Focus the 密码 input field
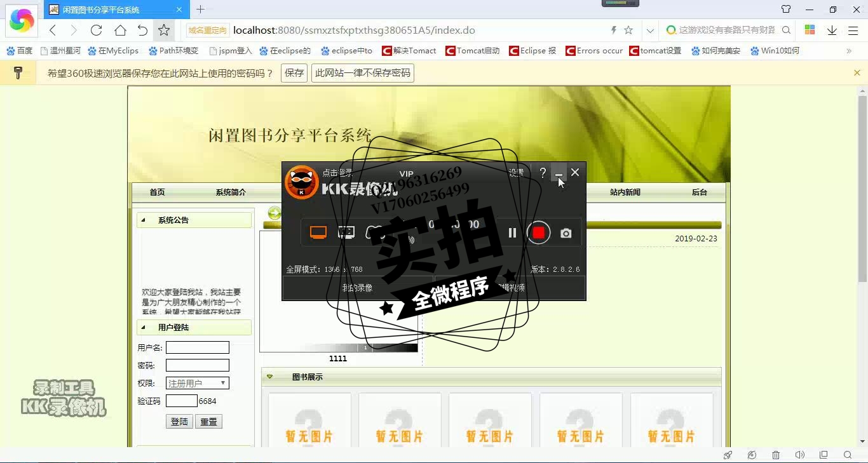This screenshot has height=463, width=868. (x=198, y=365)
